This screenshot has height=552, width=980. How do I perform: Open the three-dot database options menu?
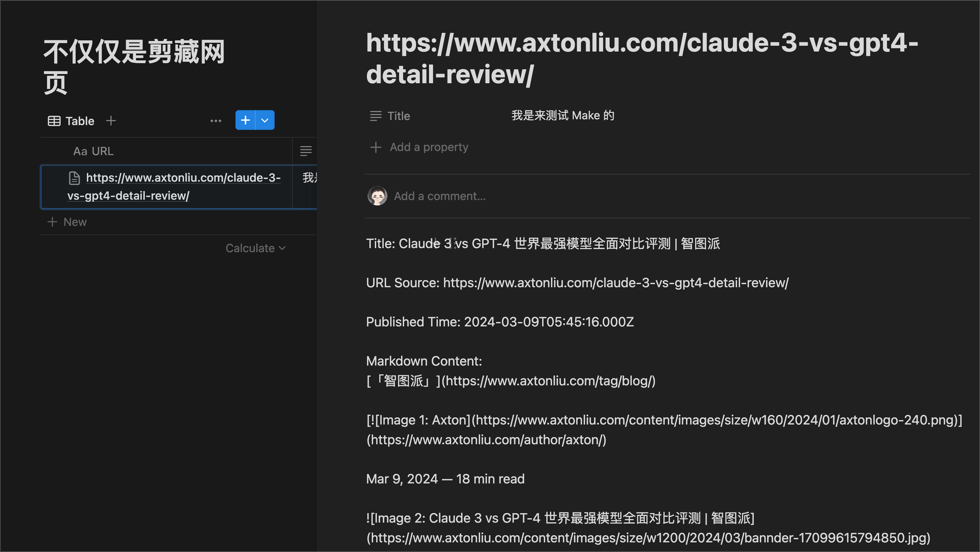(x=216, y=120)
